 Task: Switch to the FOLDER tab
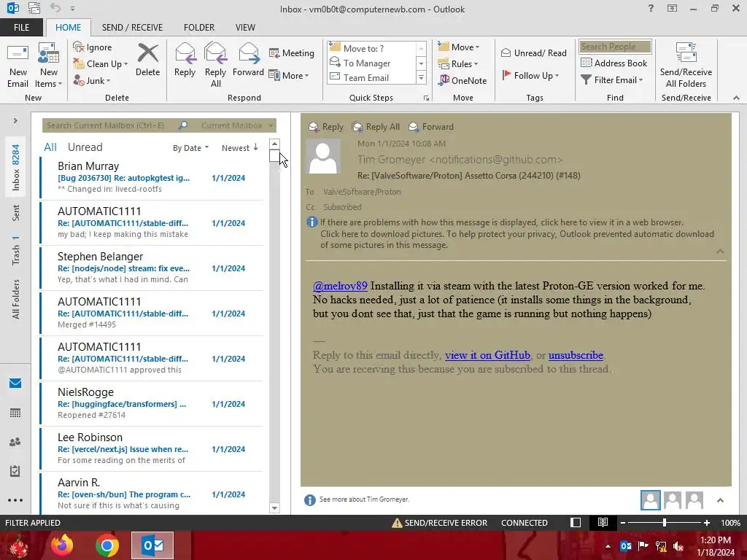point(199,28)
